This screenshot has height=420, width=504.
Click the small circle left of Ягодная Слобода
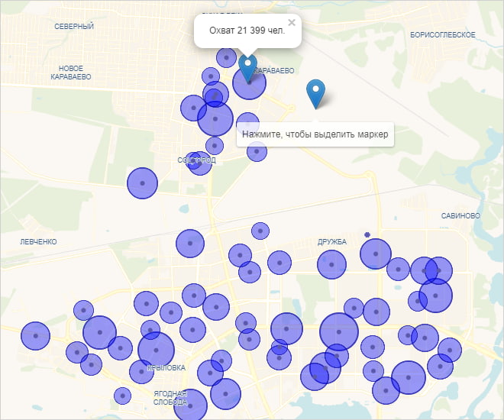(122, 396)
